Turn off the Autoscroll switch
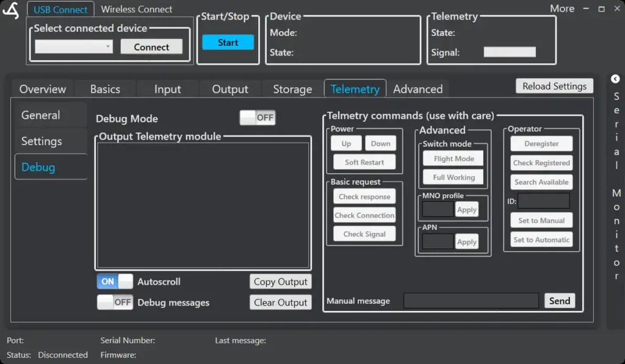This screenshot has width=625, height=364. 115,282
